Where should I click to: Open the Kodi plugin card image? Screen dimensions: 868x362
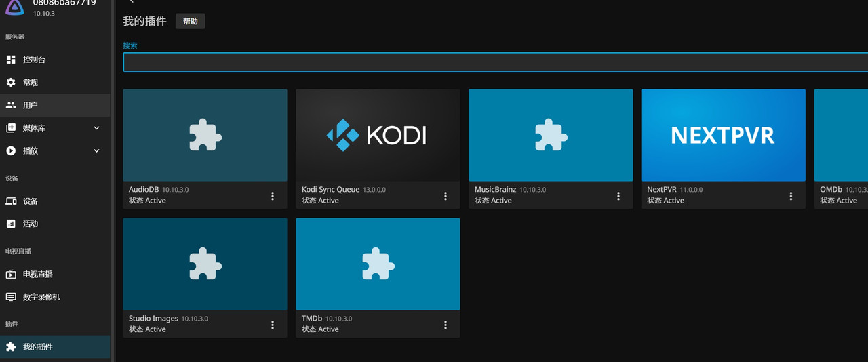[x=378, y=136]
